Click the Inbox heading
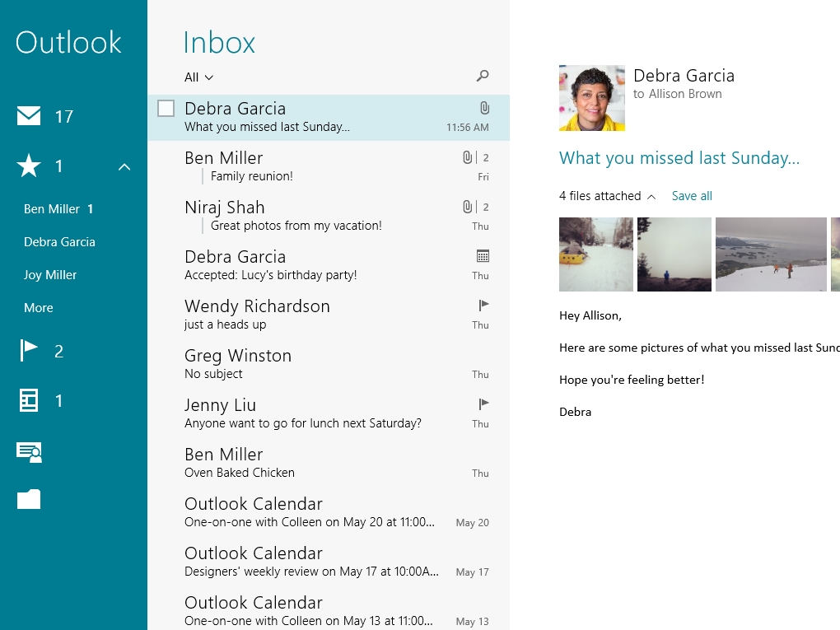Viewport: 840px width, 630px height. (x=219, y=43)
